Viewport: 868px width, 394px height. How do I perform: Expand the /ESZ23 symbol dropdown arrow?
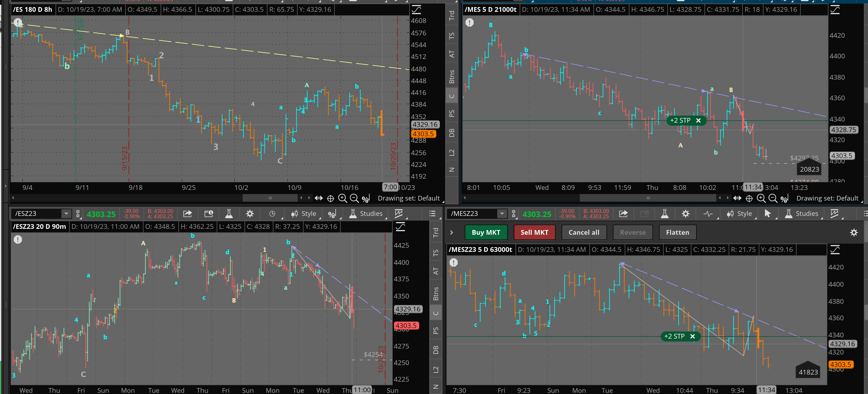66,214
